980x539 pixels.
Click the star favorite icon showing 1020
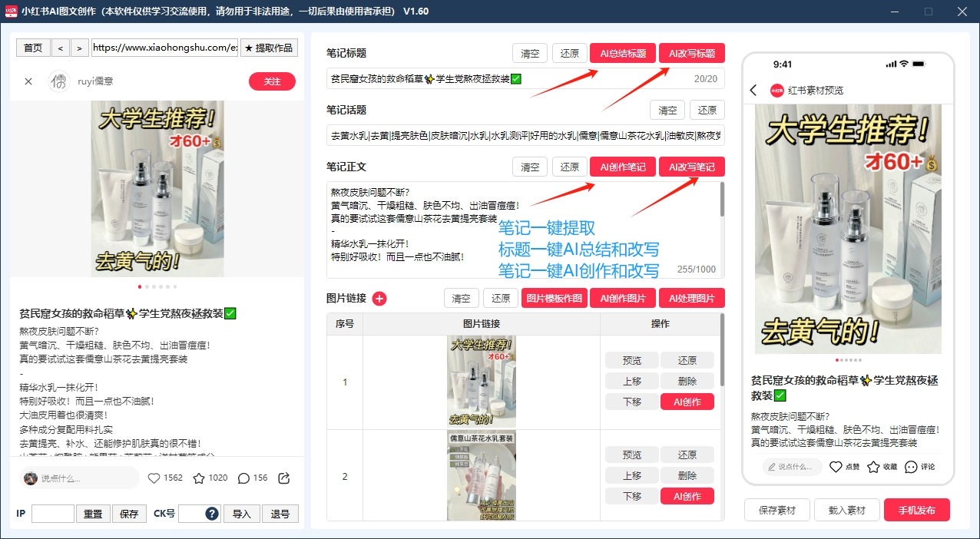coord(199,478)
